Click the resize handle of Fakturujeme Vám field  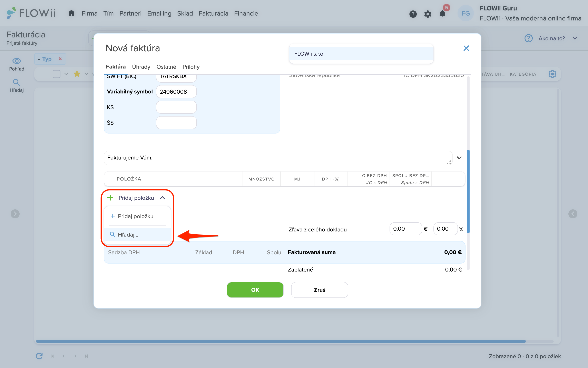(x=449, y=162)
